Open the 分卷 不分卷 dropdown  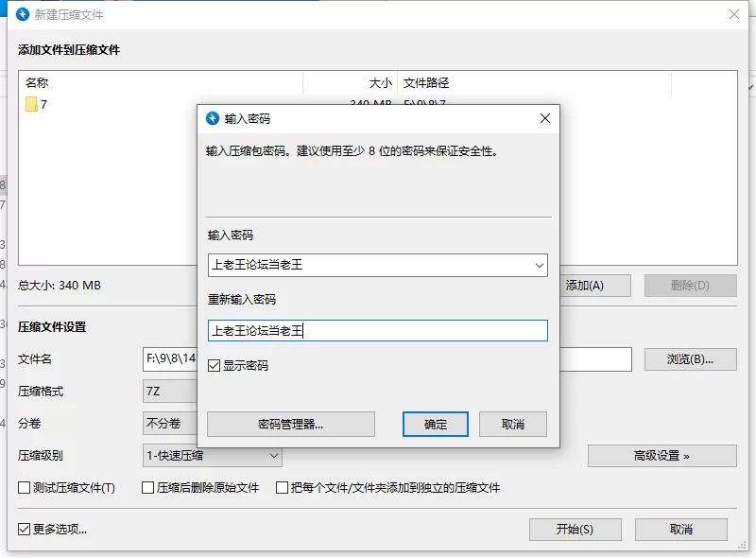click(x=170, y=424)
